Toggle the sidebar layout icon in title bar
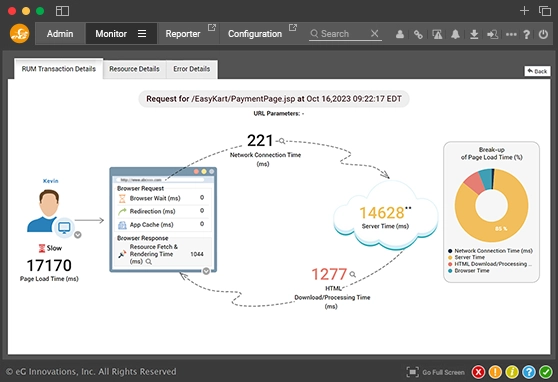The width and height of the screenshot is (558, 382). pos(62,11)
